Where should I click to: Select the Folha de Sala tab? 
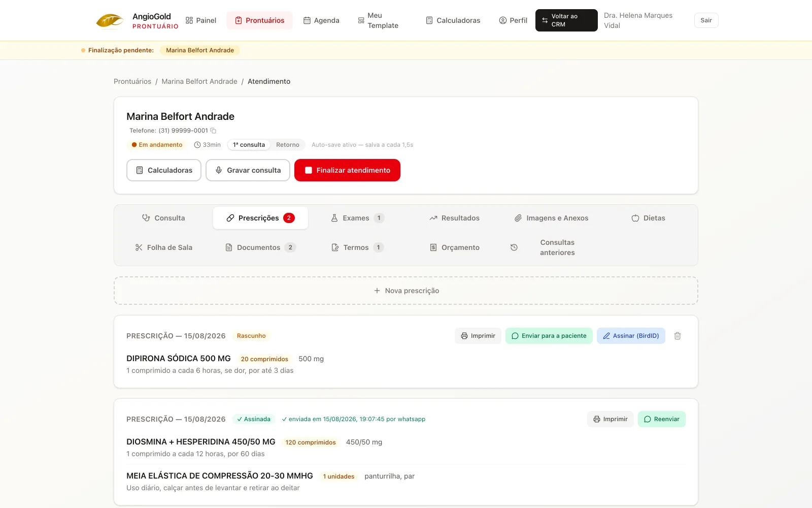[163, 247]
